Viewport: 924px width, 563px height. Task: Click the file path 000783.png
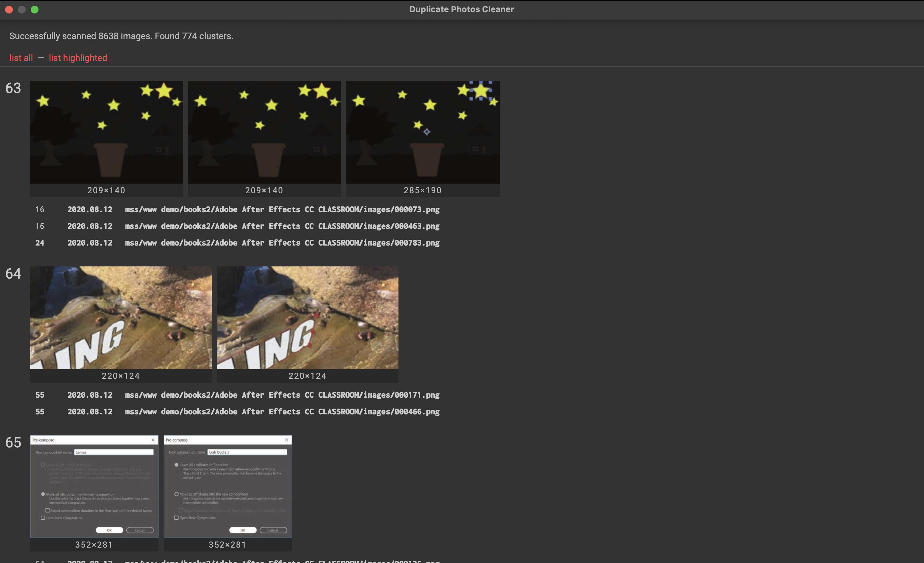point(282,243)
